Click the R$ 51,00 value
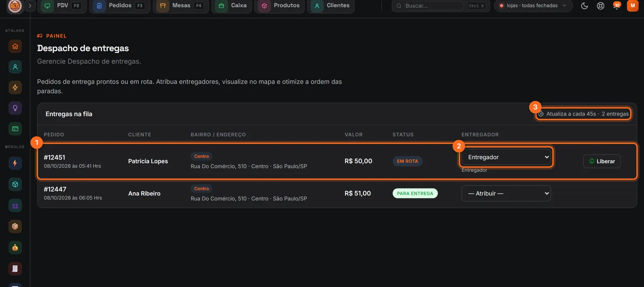 tap(358, 193)
